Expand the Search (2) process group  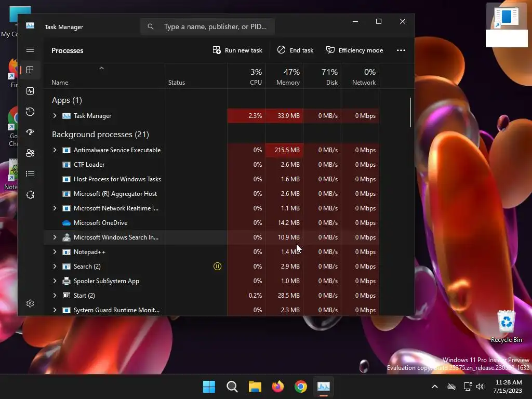click(55, 267)
